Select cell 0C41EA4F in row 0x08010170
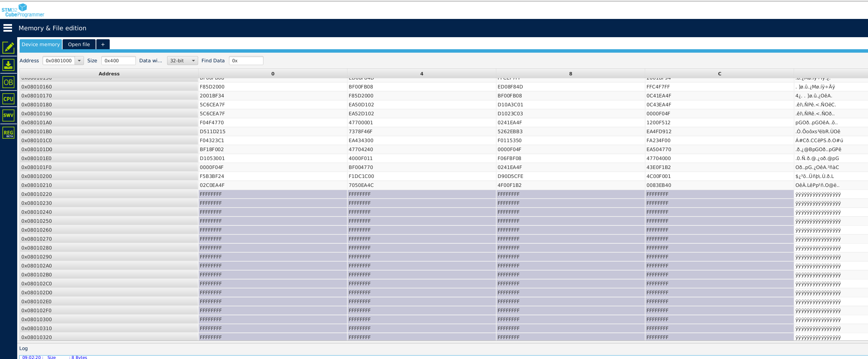The image size is (868, 359). click(x=719, y=96)
